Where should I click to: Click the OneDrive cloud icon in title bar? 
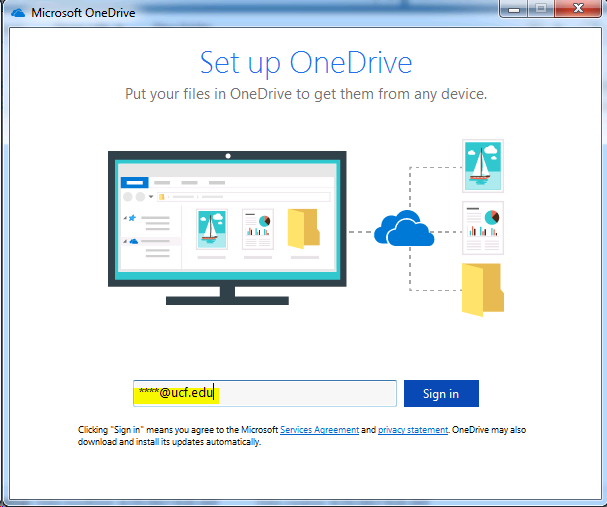[18, 13]
